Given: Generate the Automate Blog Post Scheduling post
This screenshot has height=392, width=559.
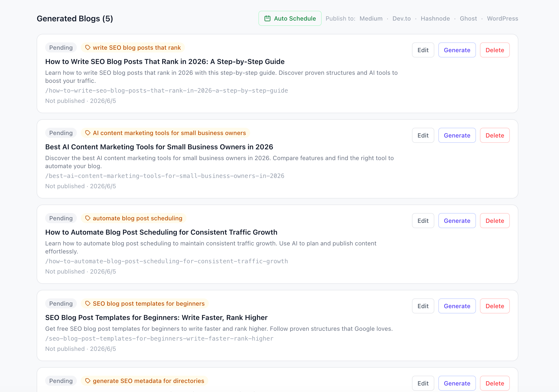Looking at the screenshot, I should point(457,221).
